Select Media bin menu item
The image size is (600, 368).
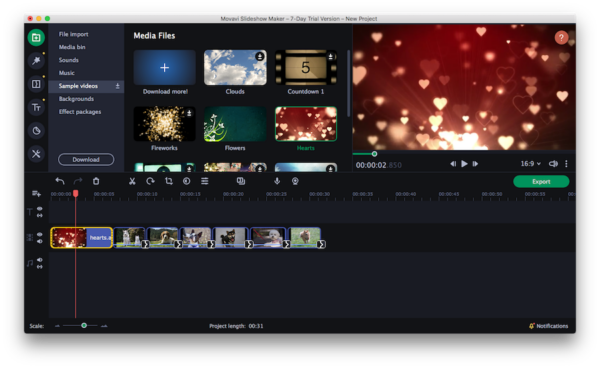(x=72, y=47)
